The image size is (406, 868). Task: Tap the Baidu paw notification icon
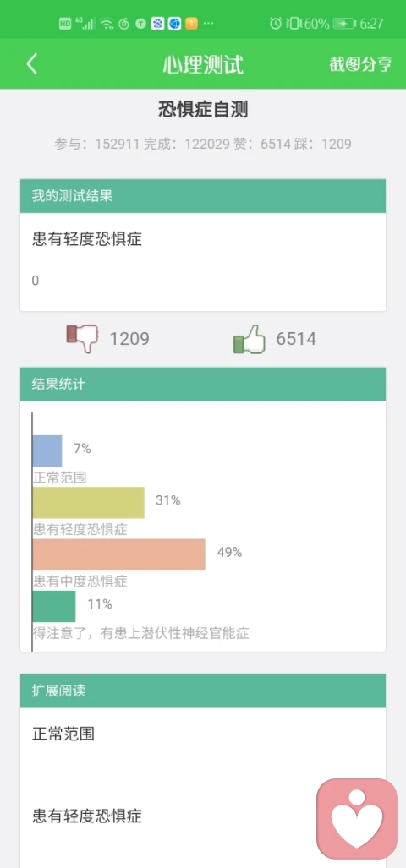point(157,24)
